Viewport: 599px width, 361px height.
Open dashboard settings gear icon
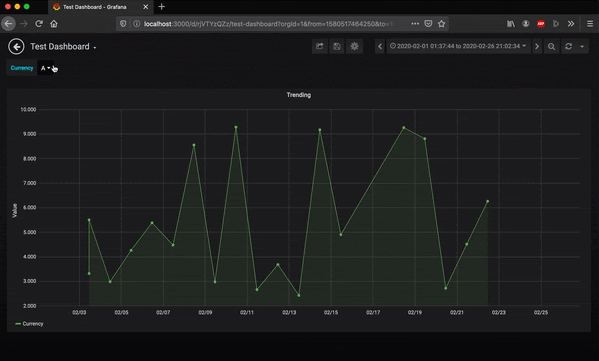click(x=354, y=46)
